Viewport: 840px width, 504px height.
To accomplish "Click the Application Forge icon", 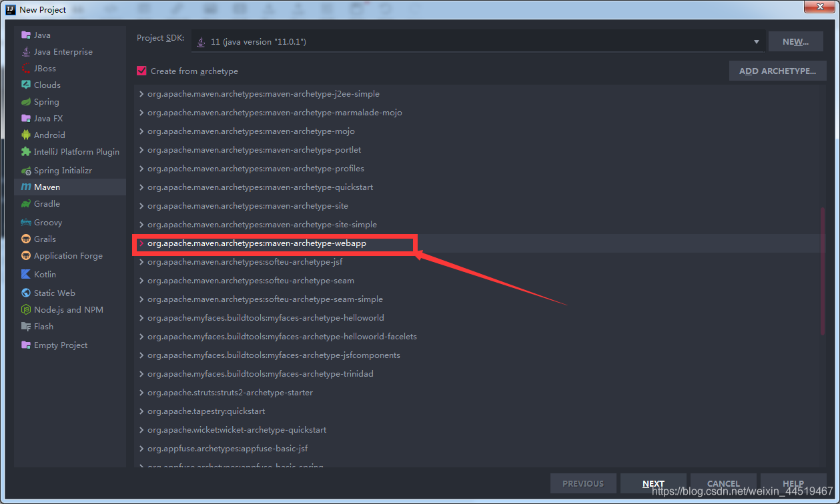I will coord(26,256).
